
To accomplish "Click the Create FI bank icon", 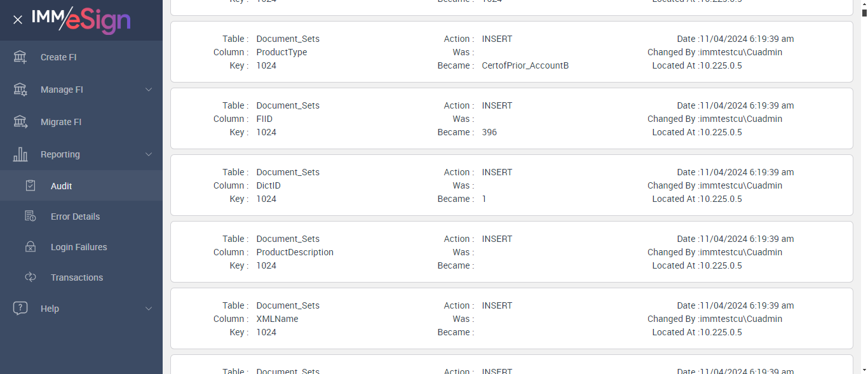I will click(20, 57).
